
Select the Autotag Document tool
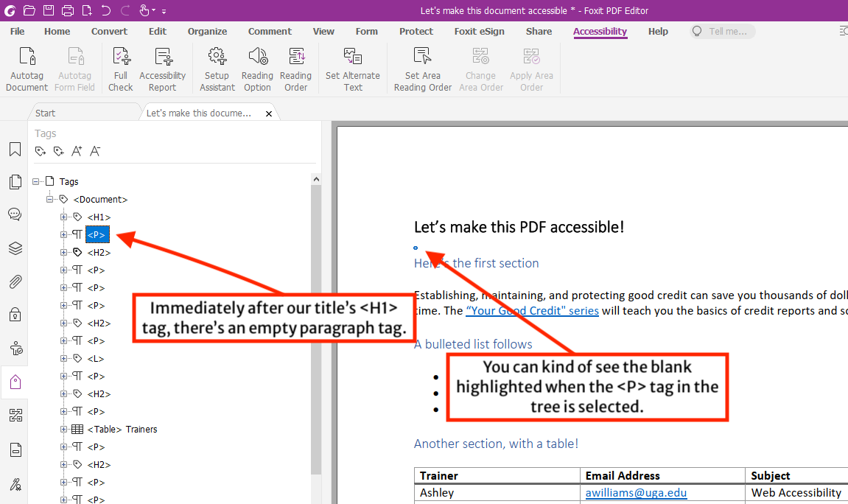coord(27,66)
